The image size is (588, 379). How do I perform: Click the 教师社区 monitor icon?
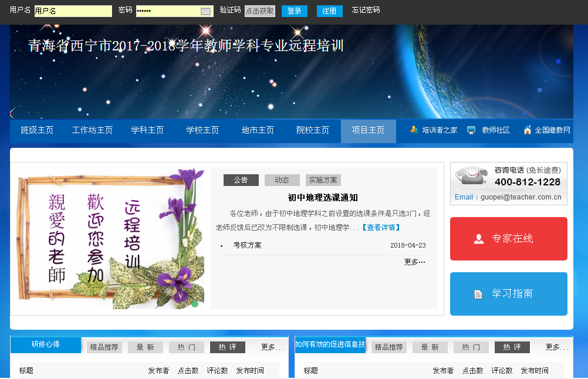pos(471,130)
